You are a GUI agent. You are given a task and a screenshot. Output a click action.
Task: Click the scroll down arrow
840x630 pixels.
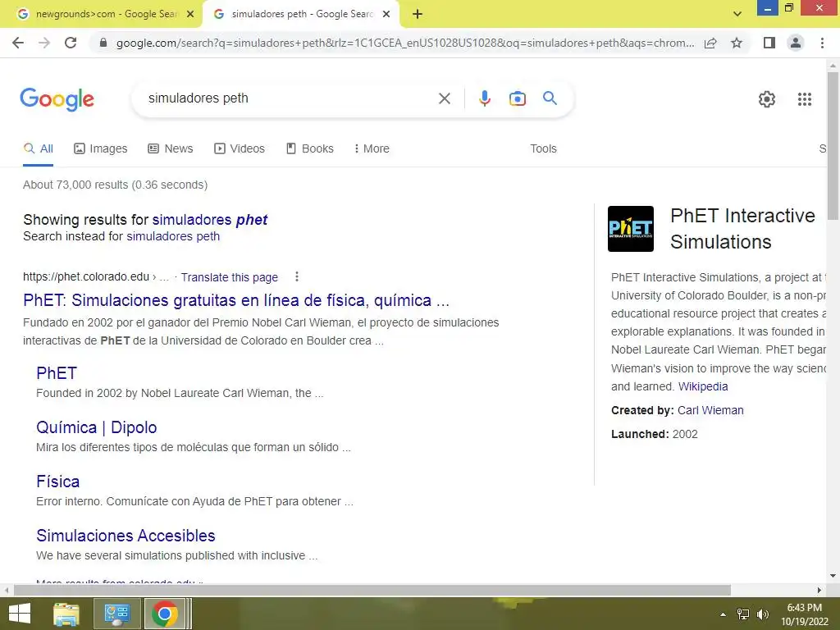pyautogui.click(x=833, y=576)
